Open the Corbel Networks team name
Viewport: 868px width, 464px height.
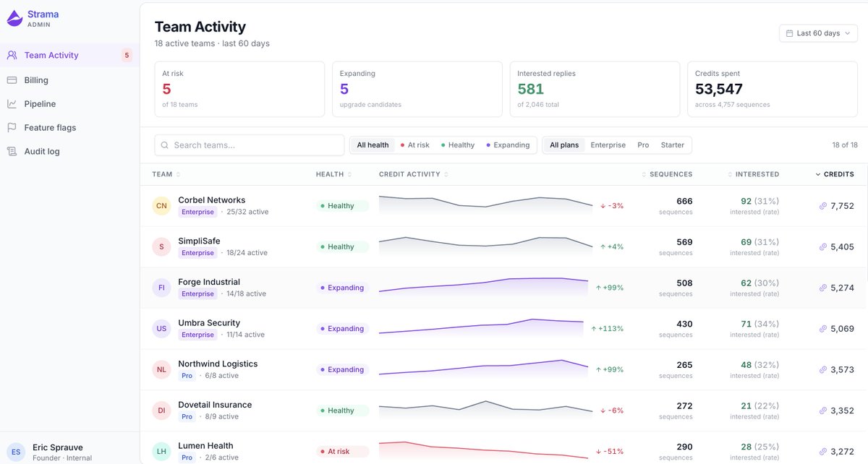pyautogui.click(x=212, y=200)
